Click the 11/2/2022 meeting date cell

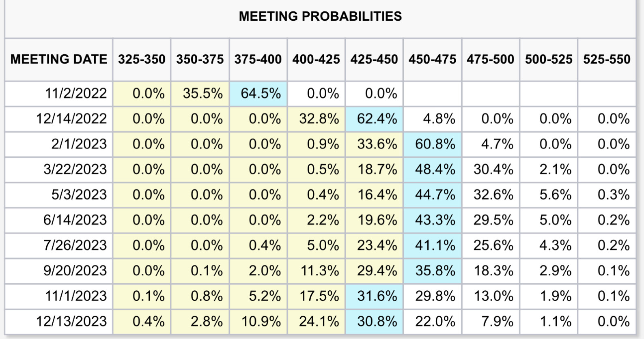click(x=76, y=94)
